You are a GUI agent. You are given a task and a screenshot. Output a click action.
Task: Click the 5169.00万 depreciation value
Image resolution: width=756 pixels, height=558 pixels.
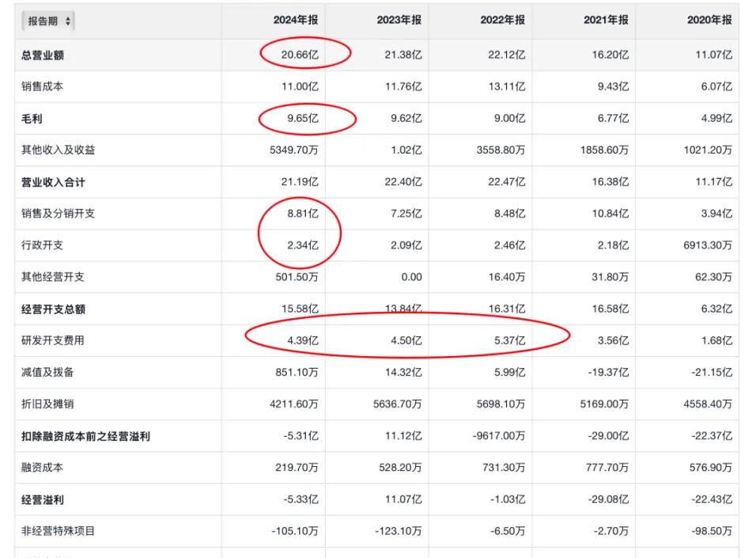[x=604, y=404]
